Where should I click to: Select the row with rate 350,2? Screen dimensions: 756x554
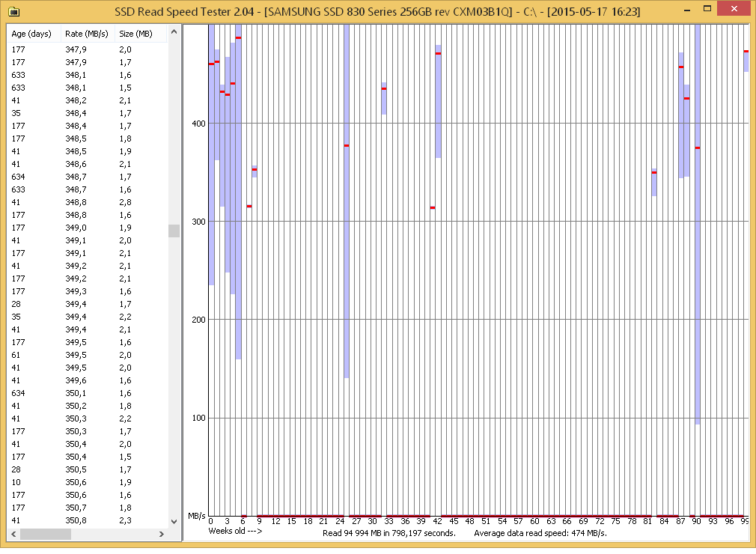pos(88,406)
